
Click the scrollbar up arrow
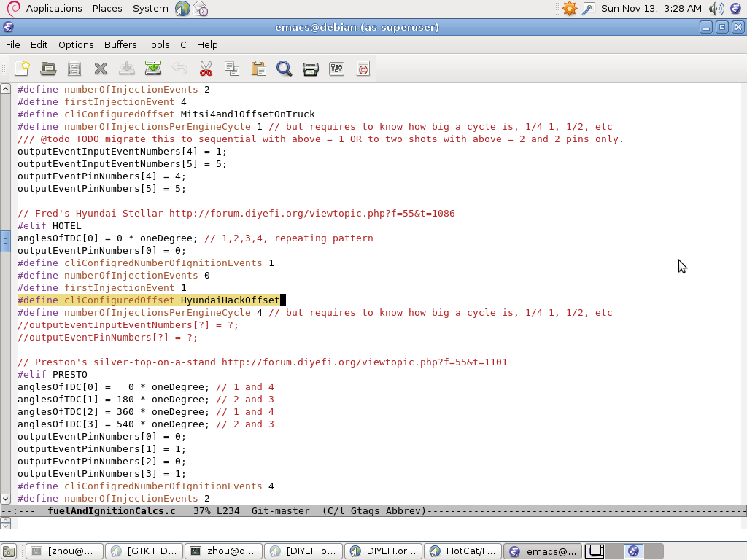(x=6, y=90)
